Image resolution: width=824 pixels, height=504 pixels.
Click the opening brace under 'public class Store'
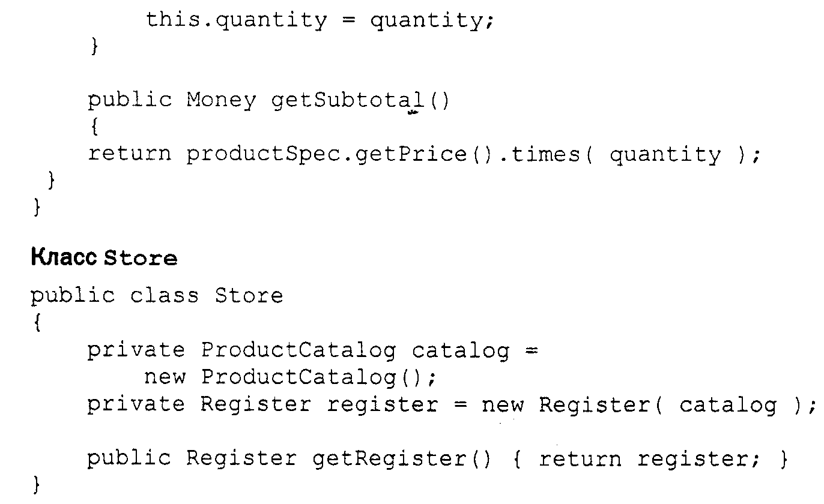tap(37, 324)
